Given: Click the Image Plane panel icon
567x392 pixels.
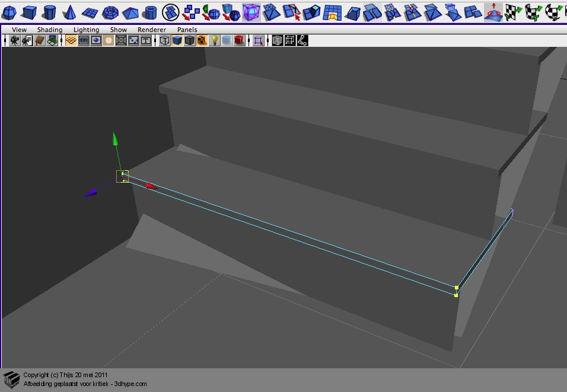Looking at the screenshot, I should pos(52,40).
